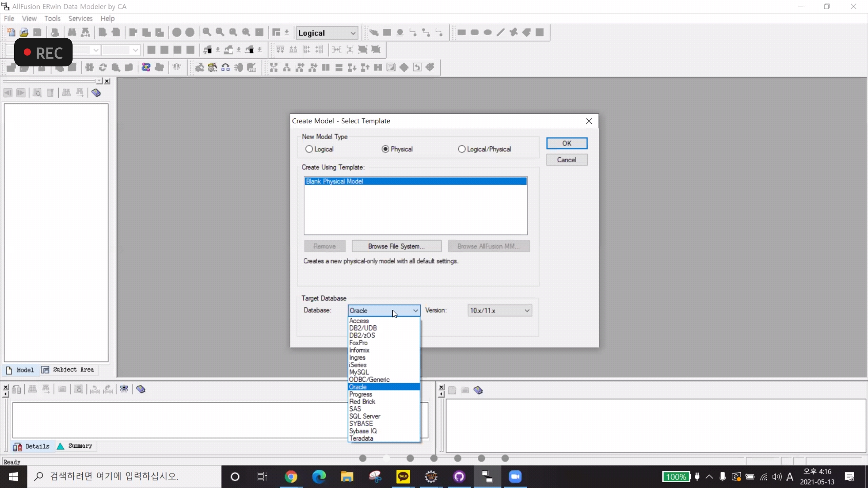The height and width of the screenshot is (488, 868).
Task: Close the Create Model dialog with X
Action: pos(589,121)
